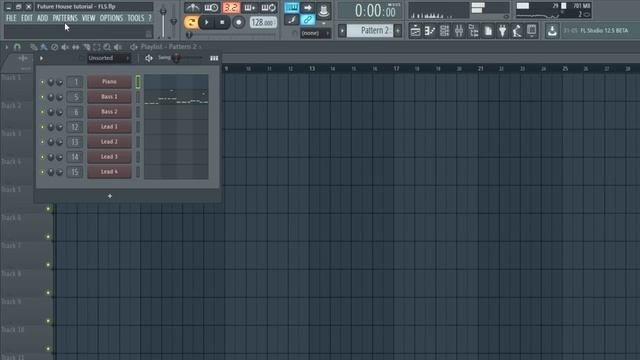Toggle channel rack graph editor icon

pos(214,58)
